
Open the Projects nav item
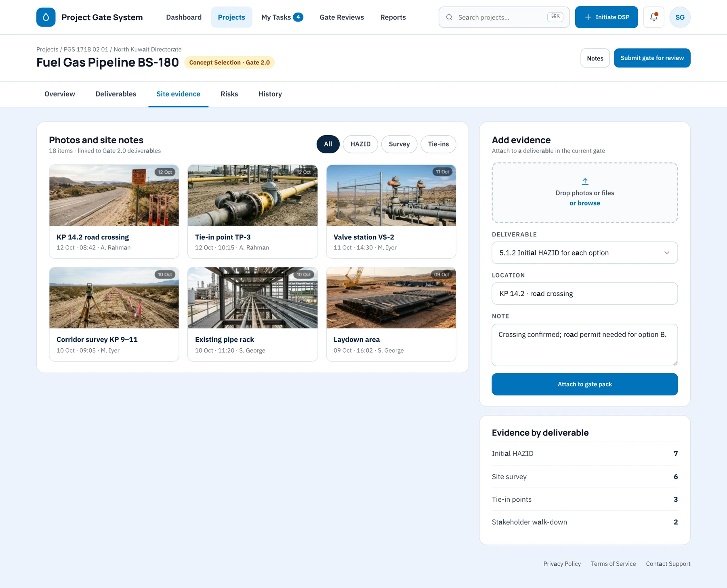coord(231,17)
